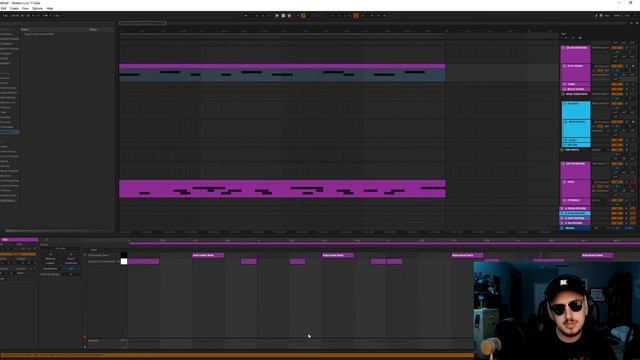Image resolution: width=640 pixels, height=360 pixels.
Task: Click the Stop button in the transport
Action: (283, 16)
